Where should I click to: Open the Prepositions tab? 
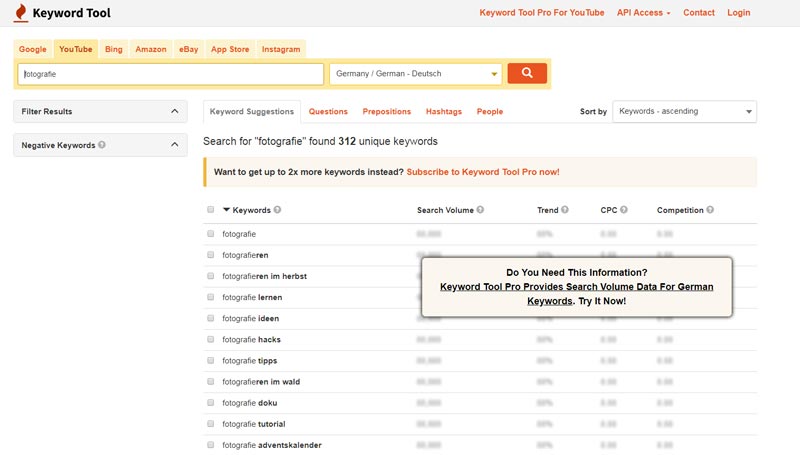click(387, 111)
